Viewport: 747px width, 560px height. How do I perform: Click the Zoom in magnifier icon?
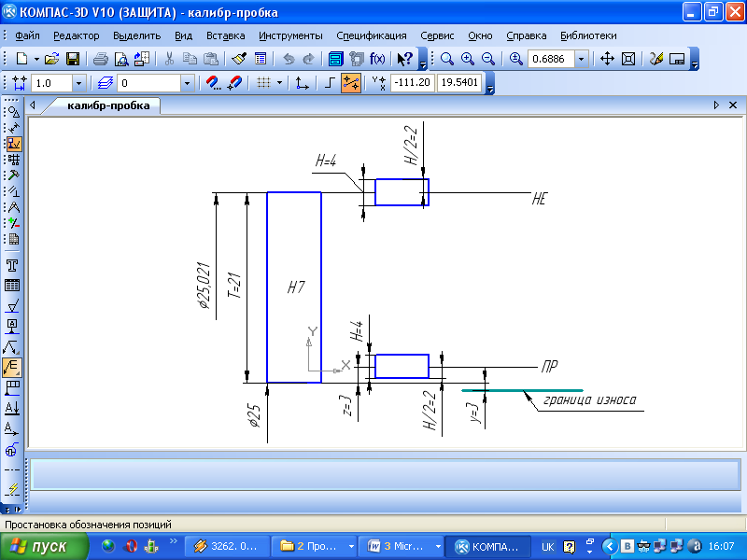coord(467,59)
